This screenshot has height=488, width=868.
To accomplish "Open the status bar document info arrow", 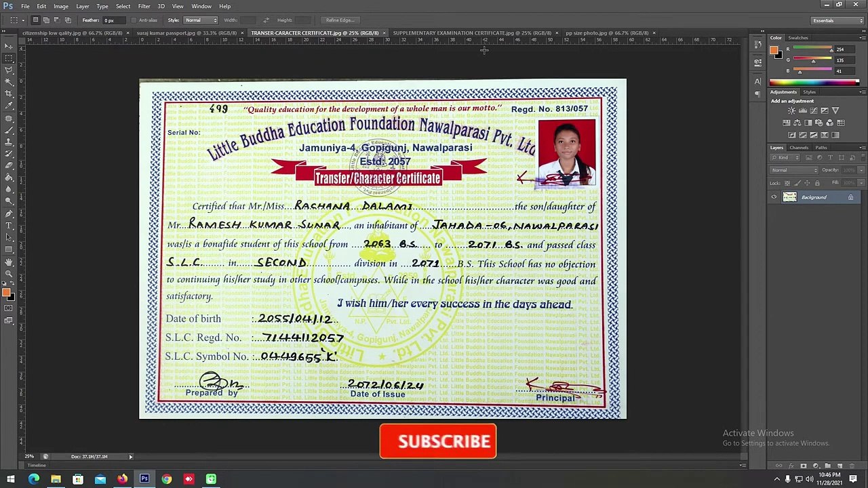I will 131,457.
